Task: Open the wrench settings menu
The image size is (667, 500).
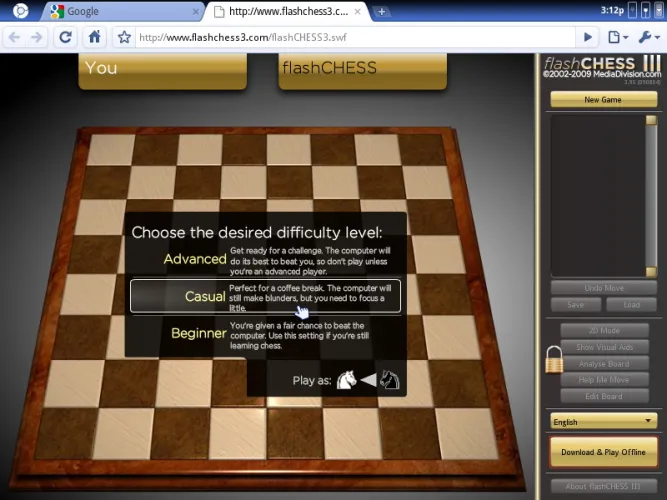Action: (x=649, y=37)
